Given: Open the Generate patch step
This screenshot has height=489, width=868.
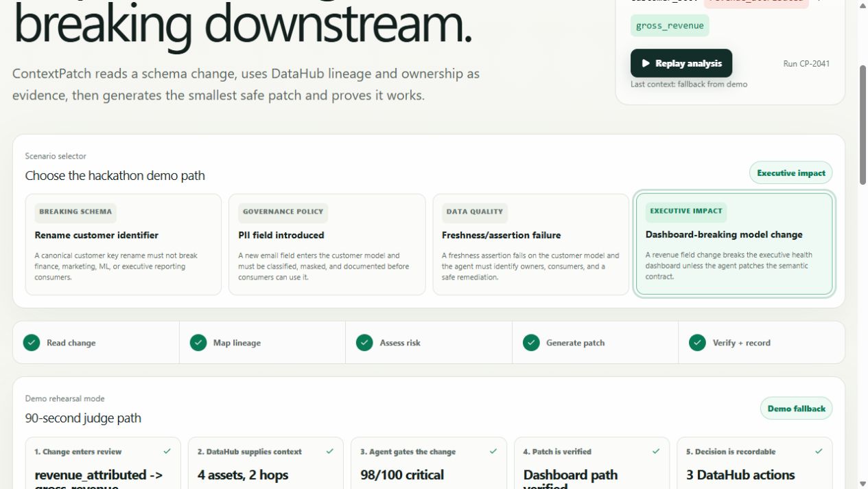Looking at the screenshot, I should (x=596, y=343).
